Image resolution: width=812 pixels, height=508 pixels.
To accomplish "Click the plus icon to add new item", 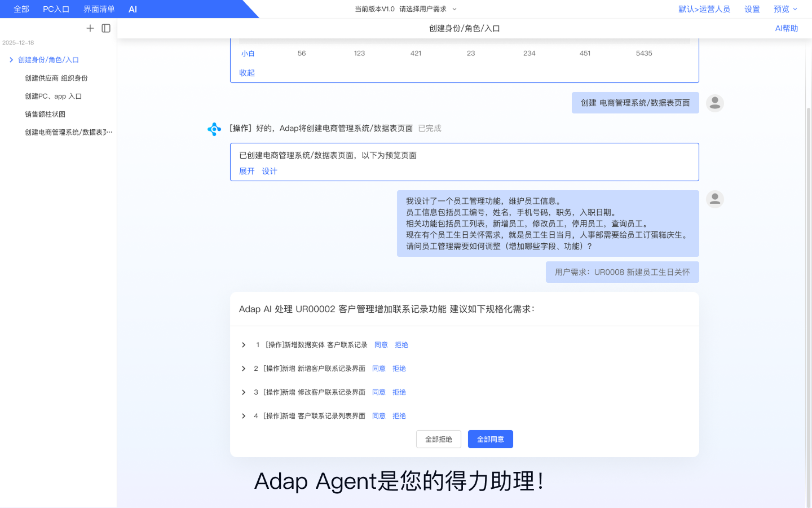I will coord(90,28).
